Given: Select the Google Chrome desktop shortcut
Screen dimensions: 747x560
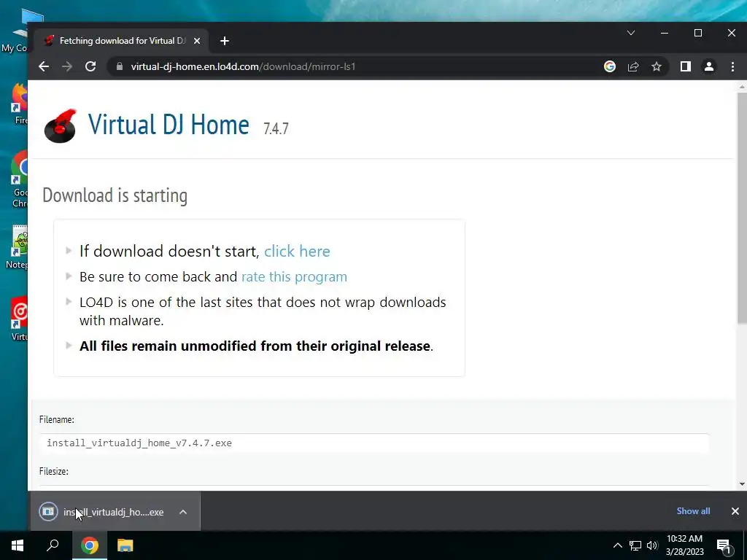Looking at the screenshot, I should click(19, 179).
